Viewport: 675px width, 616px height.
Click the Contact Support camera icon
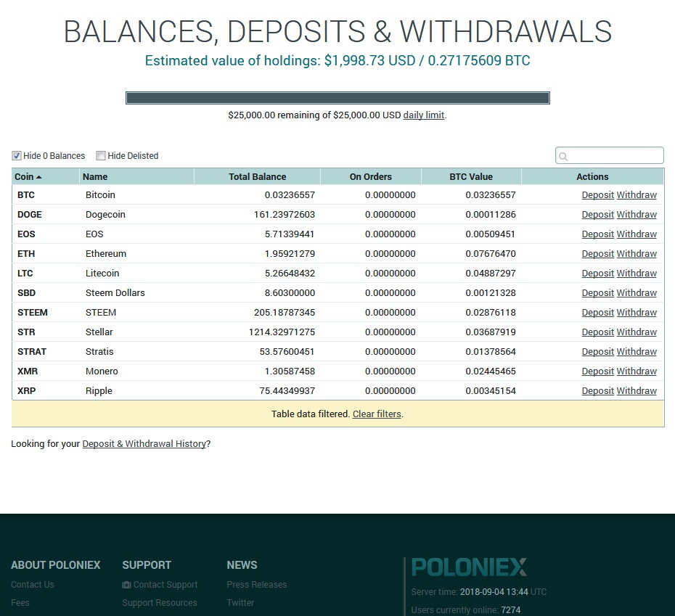pos(126,585)
